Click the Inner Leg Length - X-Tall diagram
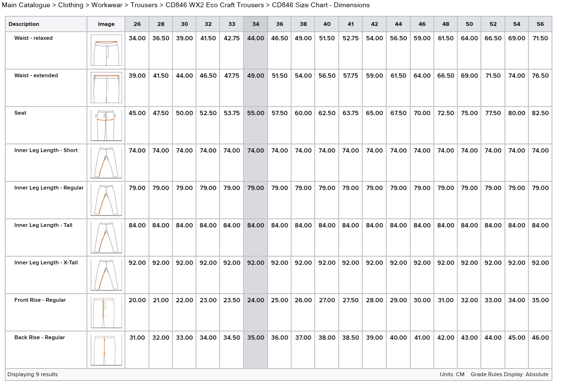This screenshot has width=564, height=392. (106, 275)
